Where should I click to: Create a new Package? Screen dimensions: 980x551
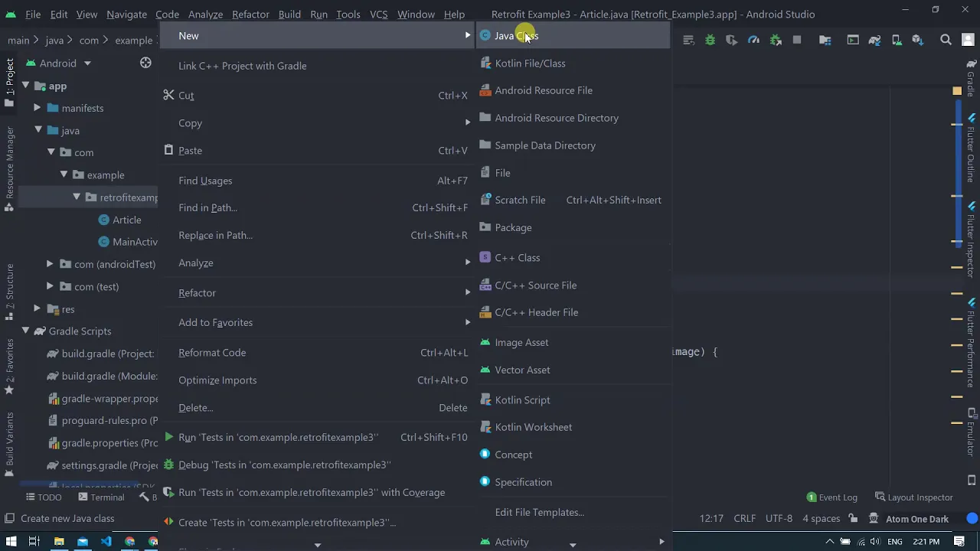[x=573, y=227]
